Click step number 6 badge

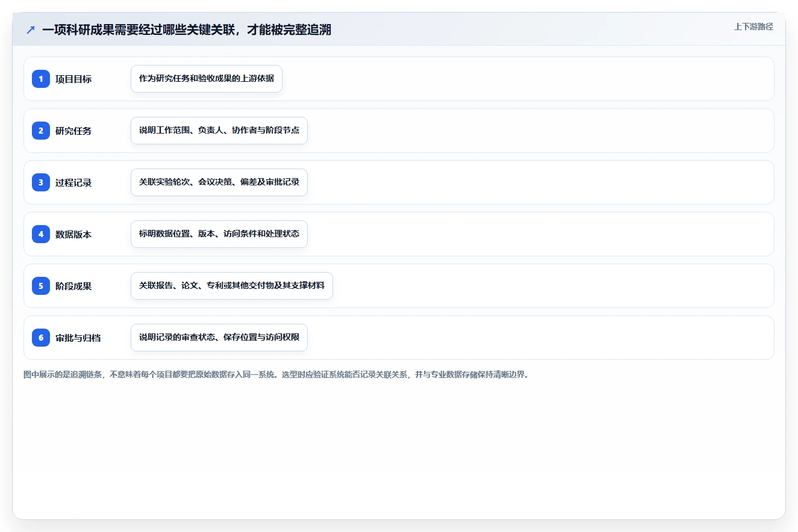41,338
